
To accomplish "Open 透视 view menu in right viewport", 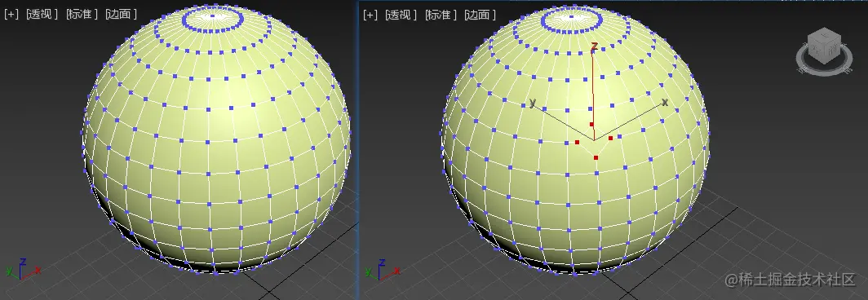I will click(x=401, y=15).
